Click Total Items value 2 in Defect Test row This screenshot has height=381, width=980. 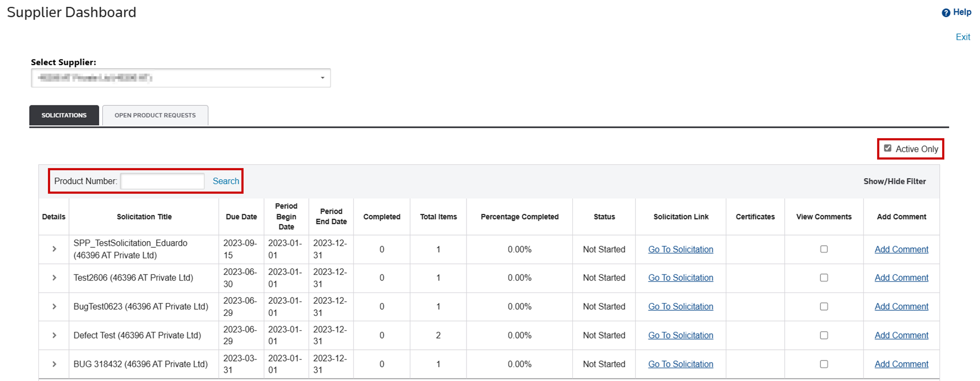(x=438, y=335)
